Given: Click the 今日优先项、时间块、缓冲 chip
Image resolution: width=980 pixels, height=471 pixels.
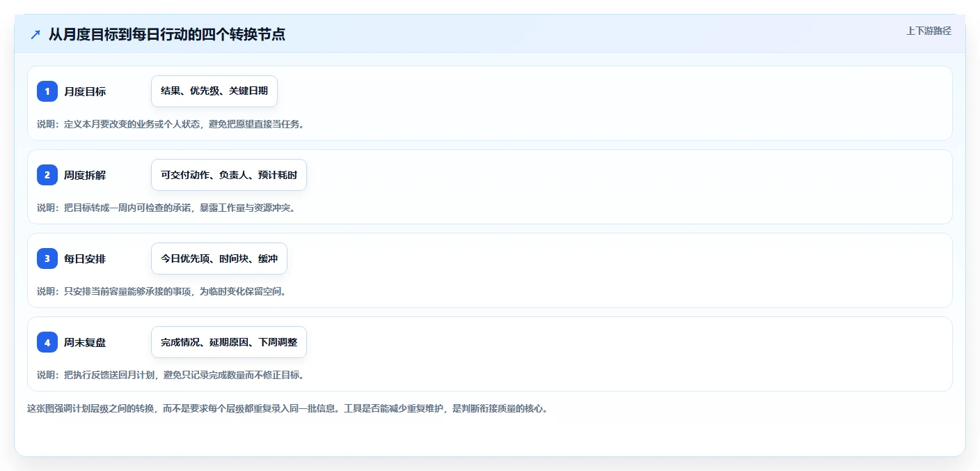Looking at the screenshot, I should click(219, 258).
